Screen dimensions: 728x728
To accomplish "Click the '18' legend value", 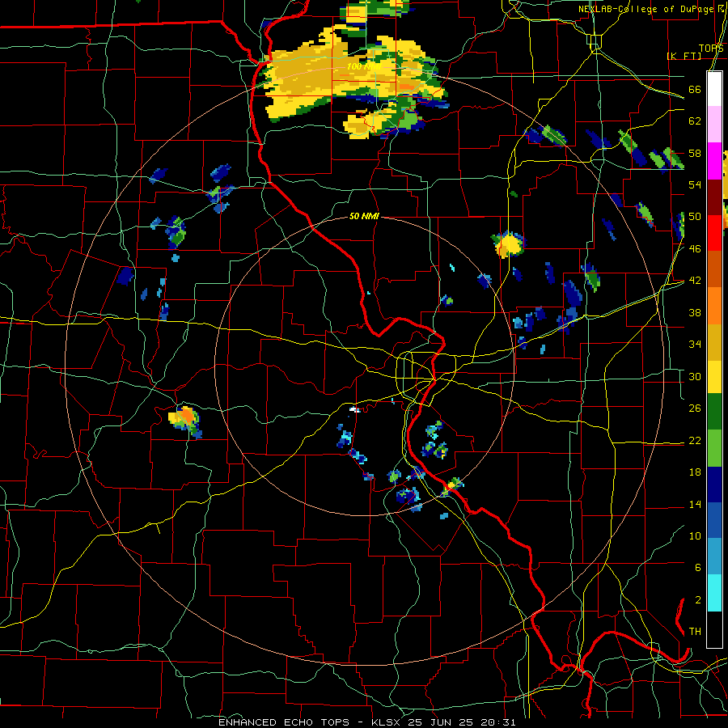I will 695,472.
